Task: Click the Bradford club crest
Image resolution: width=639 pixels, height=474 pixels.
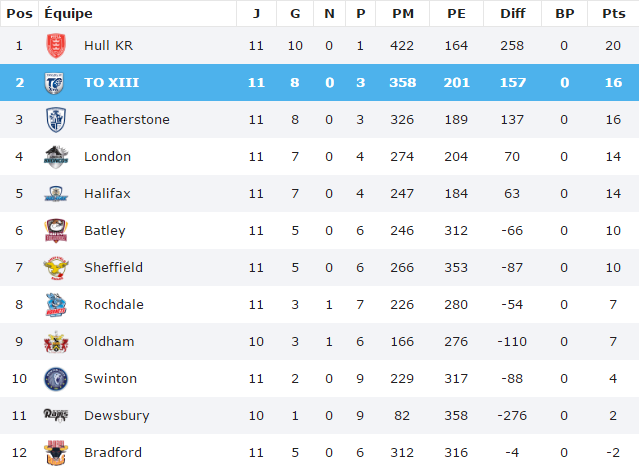Action: 55,453
